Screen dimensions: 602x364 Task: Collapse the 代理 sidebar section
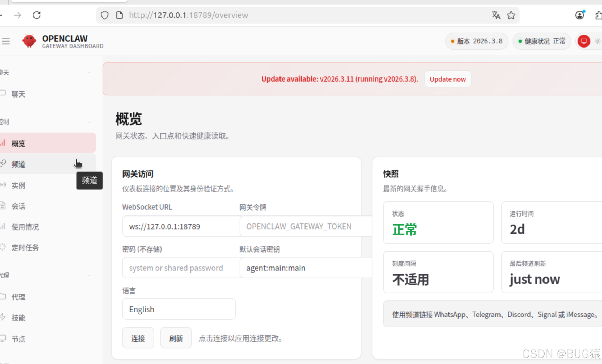tap(89, 276)
